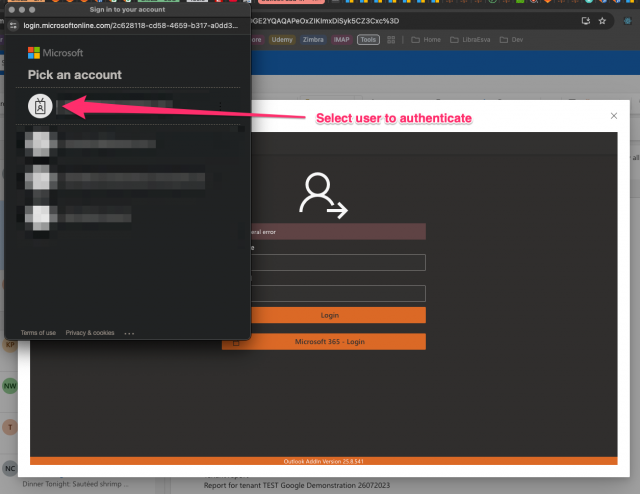Screen dimensions: 640x494
Task: Open the Tools bookmark folder
Action: click(x=368, y=40)
